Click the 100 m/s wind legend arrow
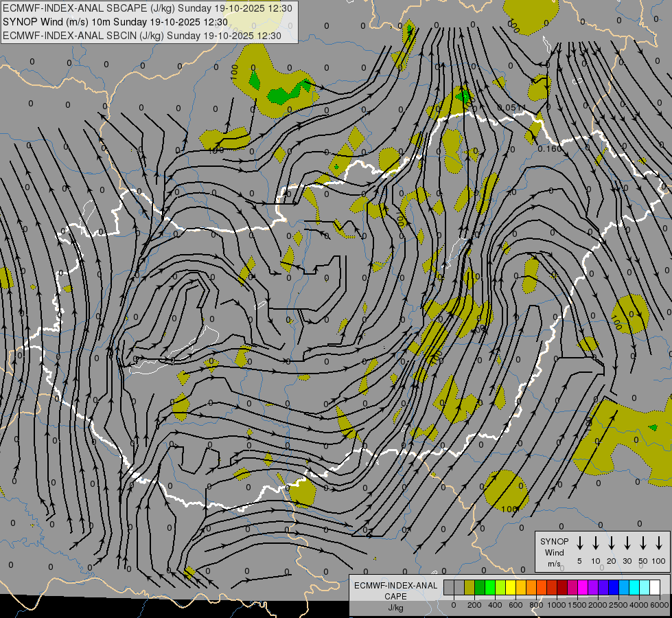The width and height of the screenshot is (672, 618). click(659, 543)
